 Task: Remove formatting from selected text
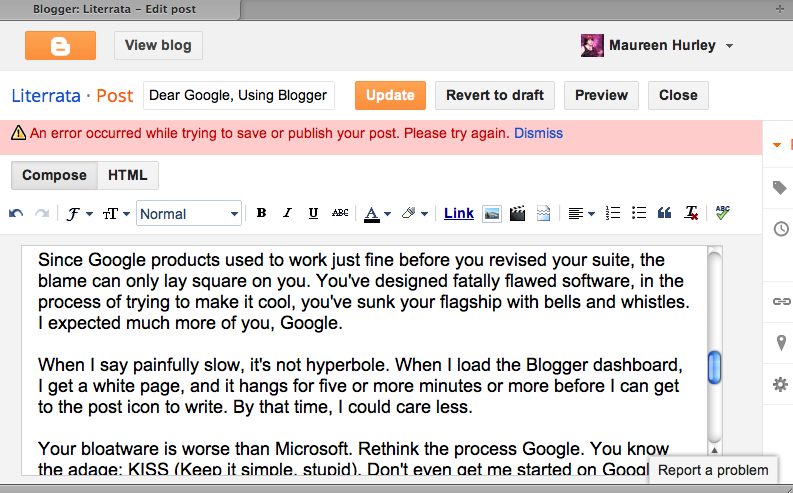tap(691, 213)
